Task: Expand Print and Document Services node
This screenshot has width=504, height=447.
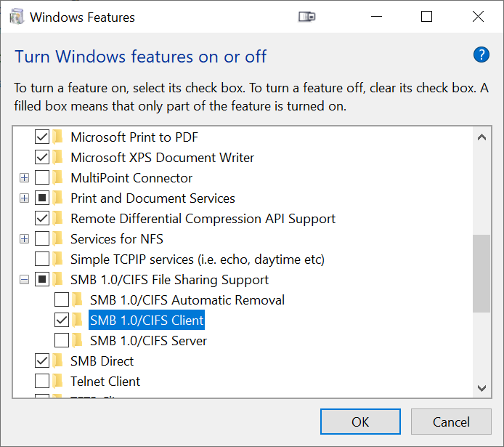Action: point(24,198)
